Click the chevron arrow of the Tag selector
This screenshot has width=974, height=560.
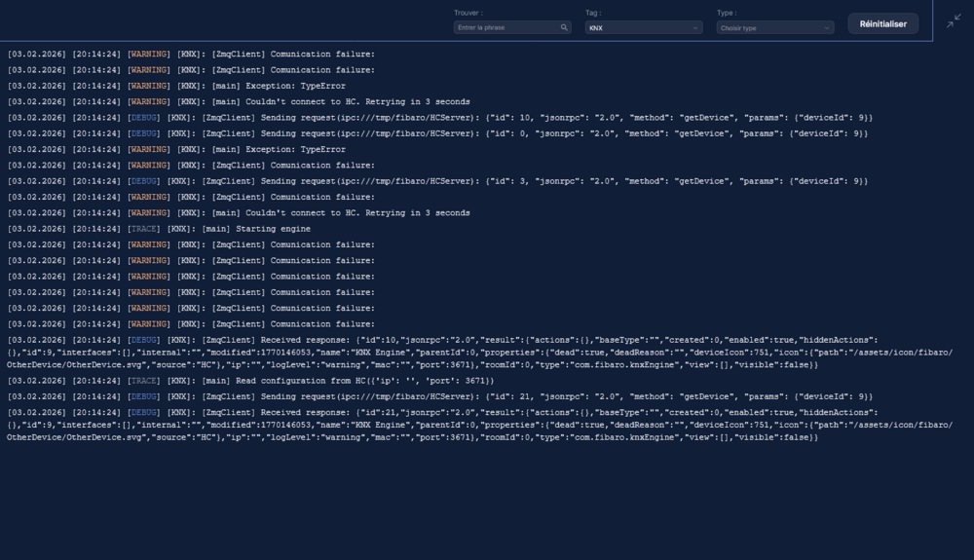click(x=695, y=28)
